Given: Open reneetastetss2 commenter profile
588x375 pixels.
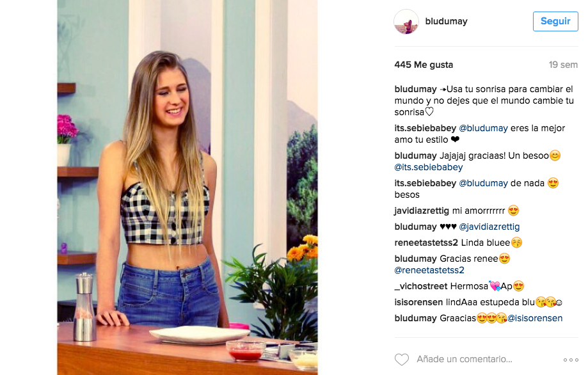Looking at the screenshot, I should pos(426,243).
